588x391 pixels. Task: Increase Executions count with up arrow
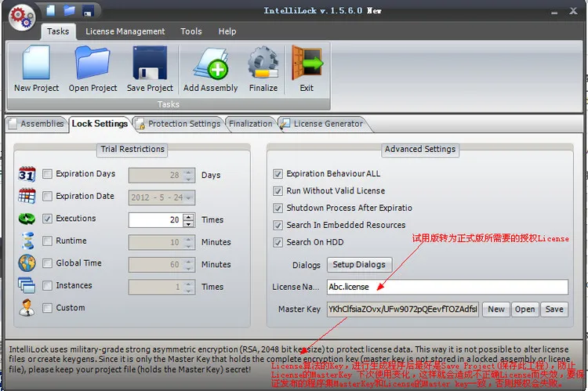[x=189, y=217]
